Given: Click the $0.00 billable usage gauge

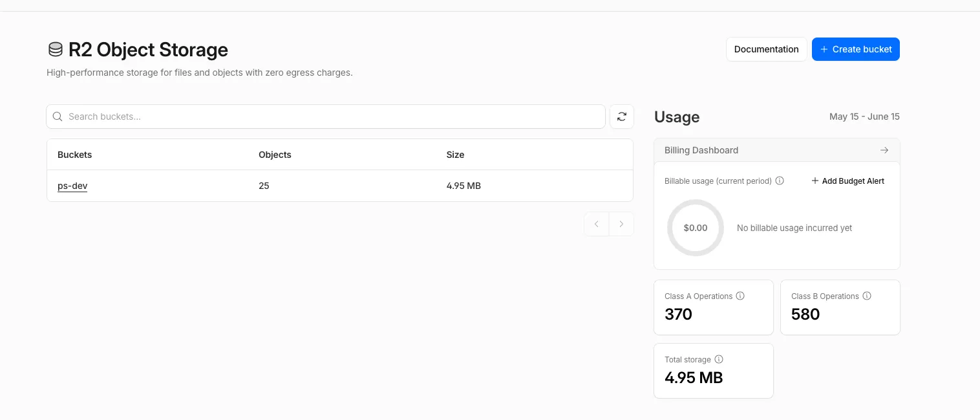Looking at the screenshot, I should click(x=696, y=228).
